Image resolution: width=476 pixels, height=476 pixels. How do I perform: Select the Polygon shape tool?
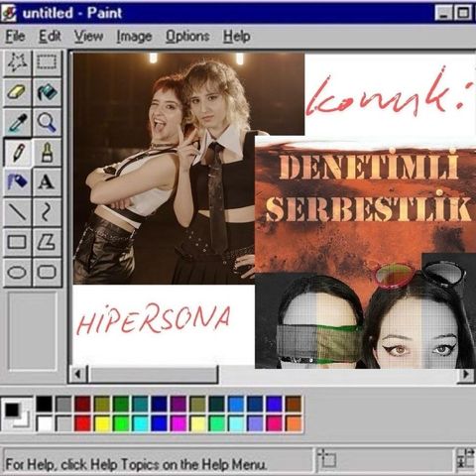(x=47, y=242)
